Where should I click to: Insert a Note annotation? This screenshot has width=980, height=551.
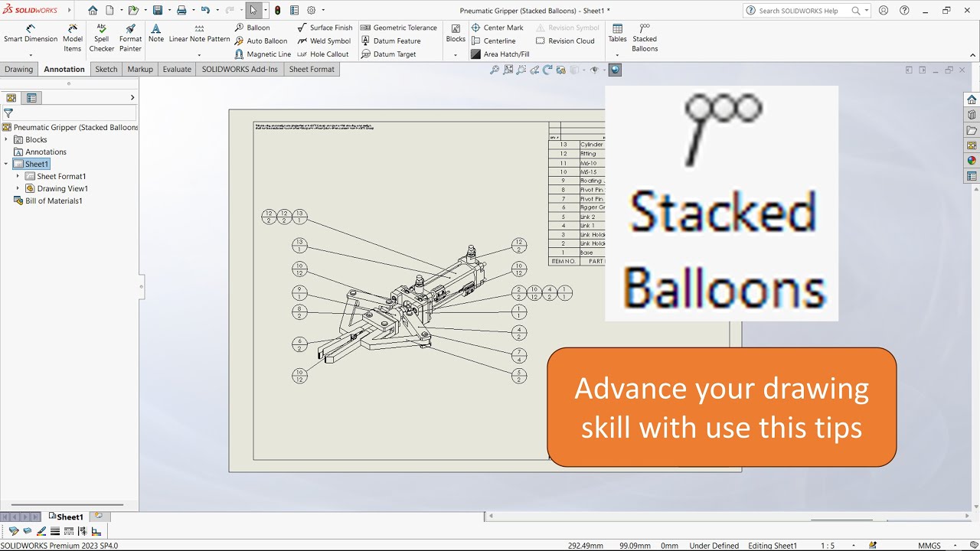pyautogui.click(x=156, y=34)
